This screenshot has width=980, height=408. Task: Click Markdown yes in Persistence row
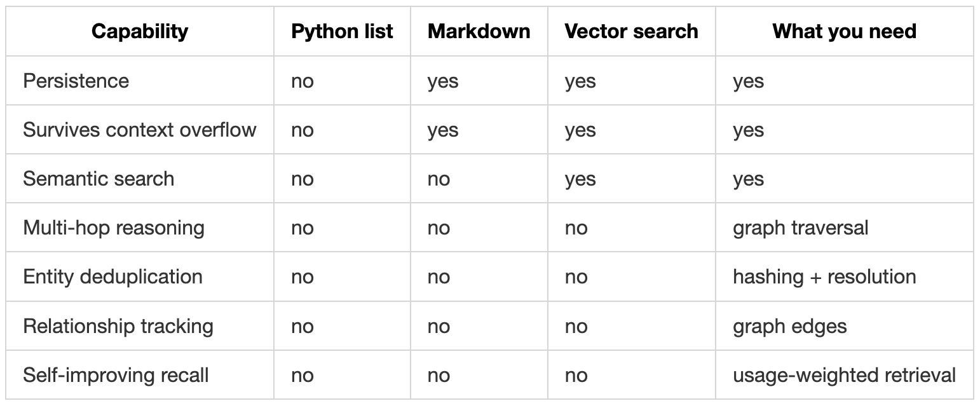pos(443,81)
